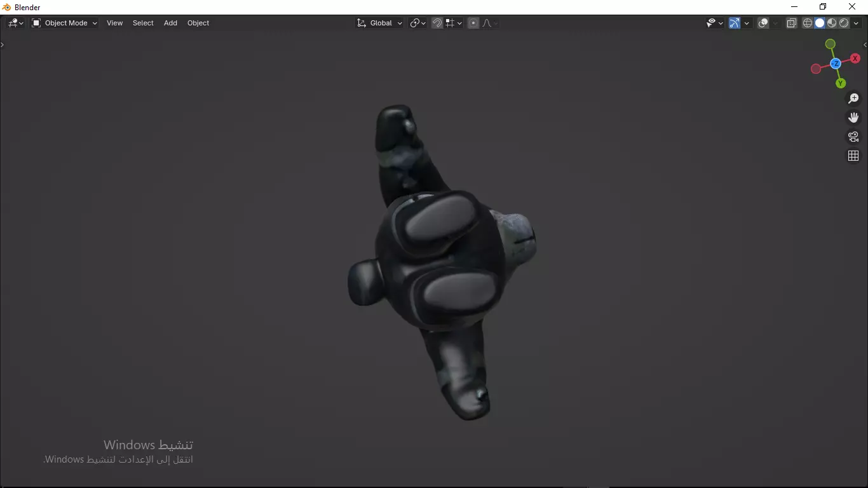This screenshot has height=488, width=868.
Task: Toggle the snap magnet
Action: pyautogui.click(x=437, y=23)
